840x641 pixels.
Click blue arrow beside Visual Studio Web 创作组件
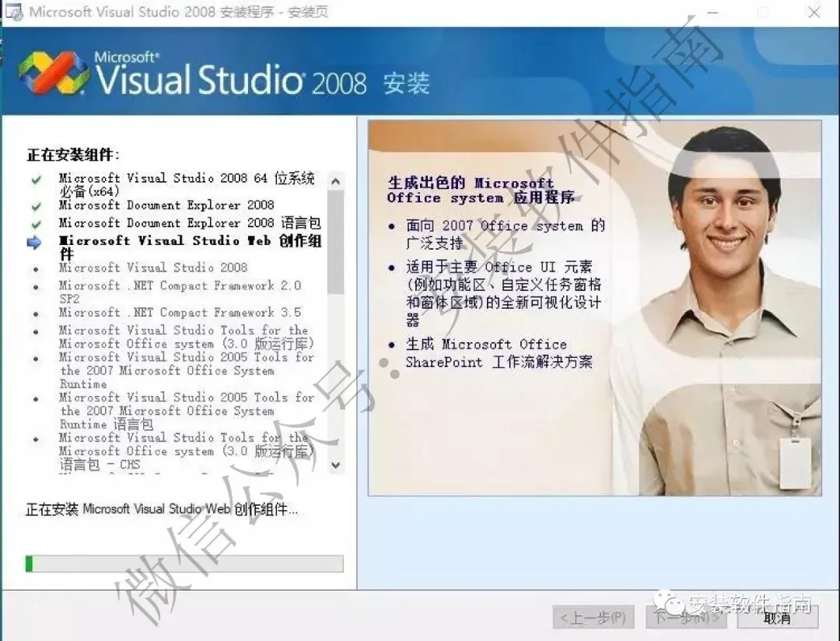33,243
